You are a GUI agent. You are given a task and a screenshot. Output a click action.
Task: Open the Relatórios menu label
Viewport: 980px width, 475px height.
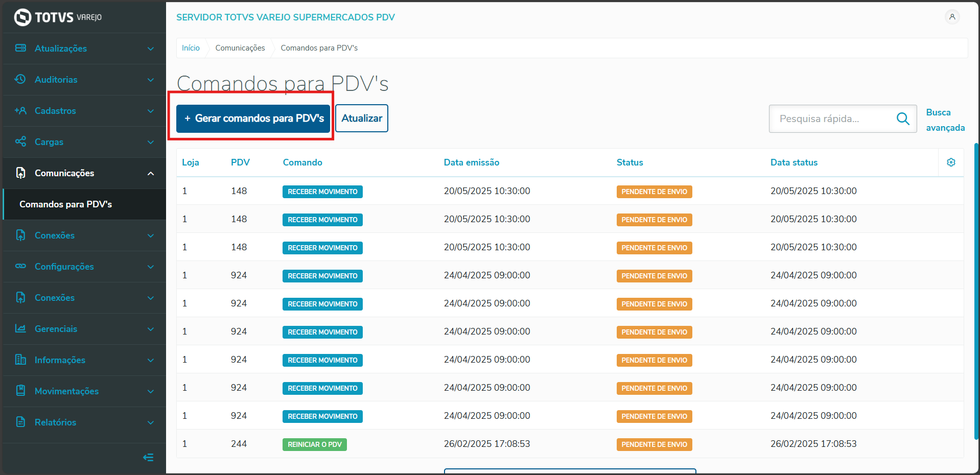point(55,422)
